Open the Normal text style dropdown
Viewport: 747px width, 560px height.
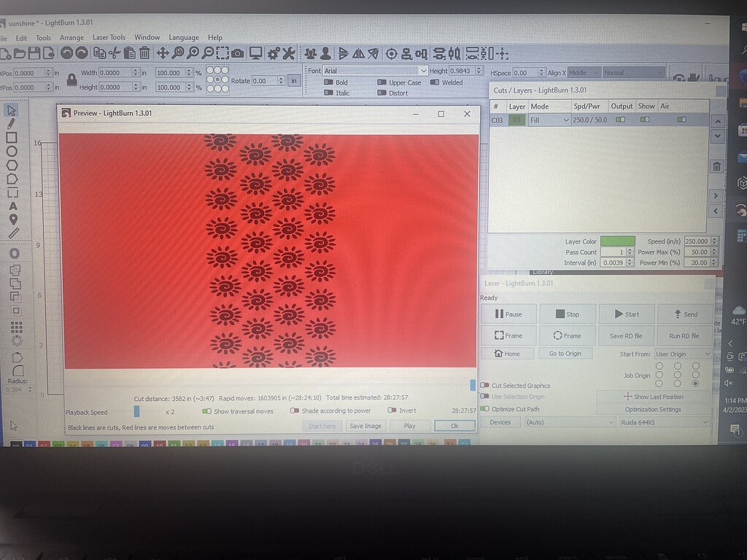pos(633,73)
